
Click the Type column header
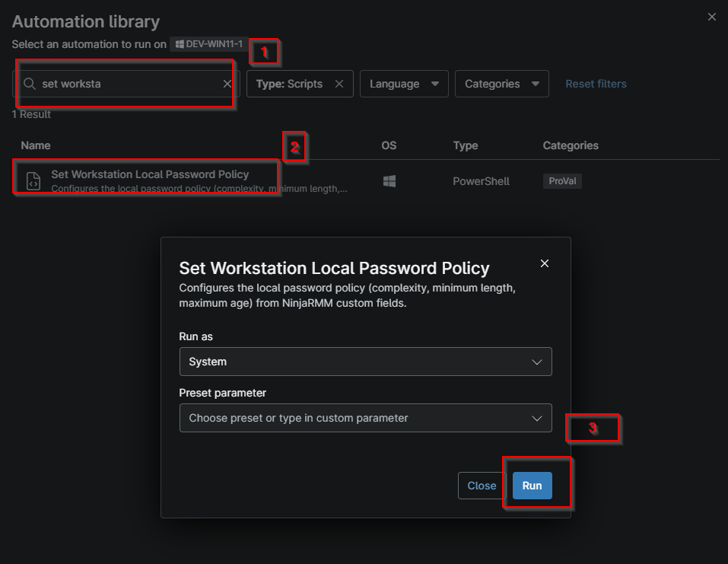point(466,145)
